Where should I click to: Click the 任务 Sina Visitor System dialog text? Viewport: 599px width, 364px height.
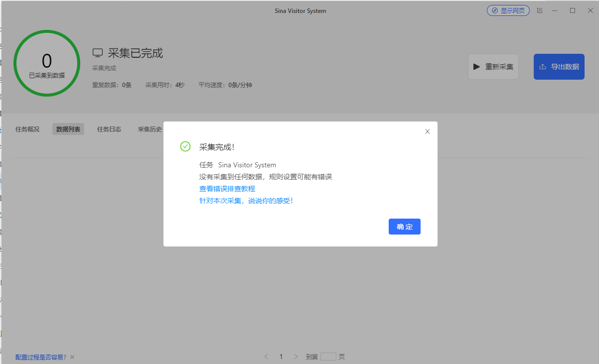(x=238, y=165)
